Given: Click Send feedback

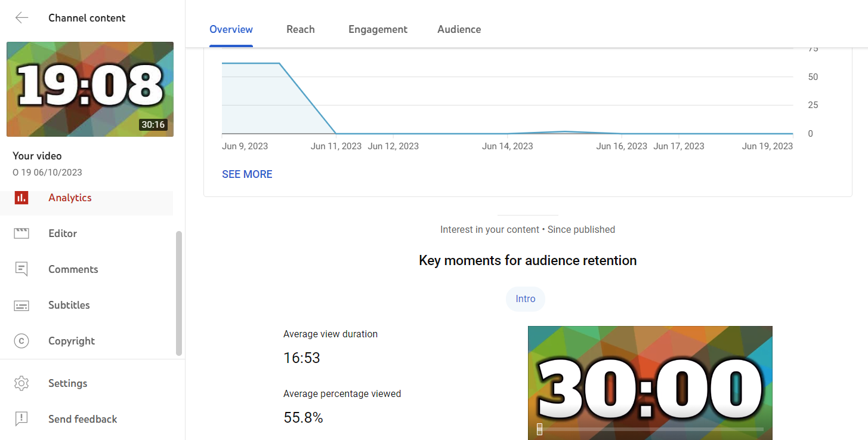Looking at the screenshot, I should (x=82, y=419).
